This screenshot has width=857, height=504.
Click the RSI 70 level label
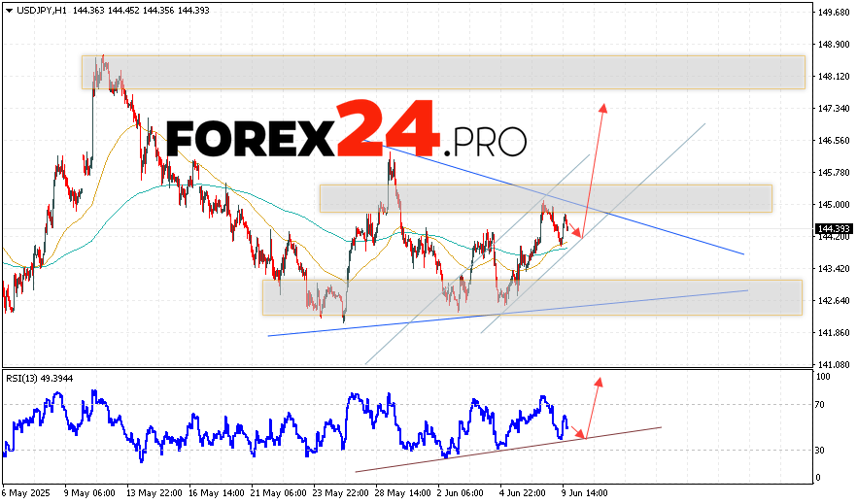[x=820, y=405]
